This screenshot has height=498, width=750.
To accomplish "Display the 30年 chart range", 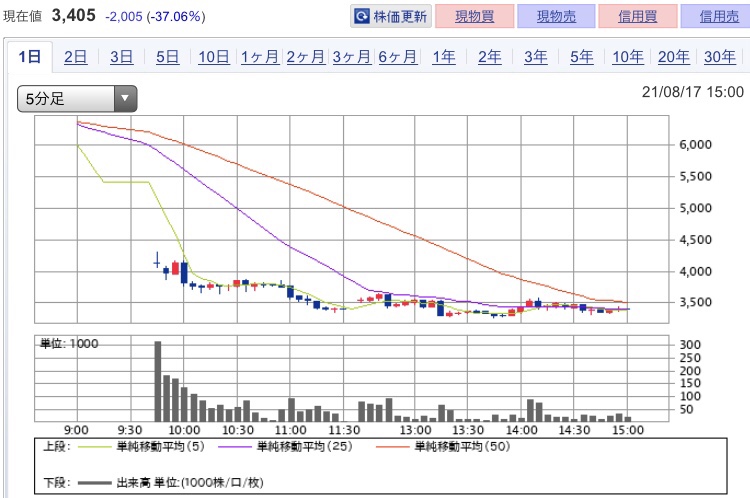I will [719, 57].
